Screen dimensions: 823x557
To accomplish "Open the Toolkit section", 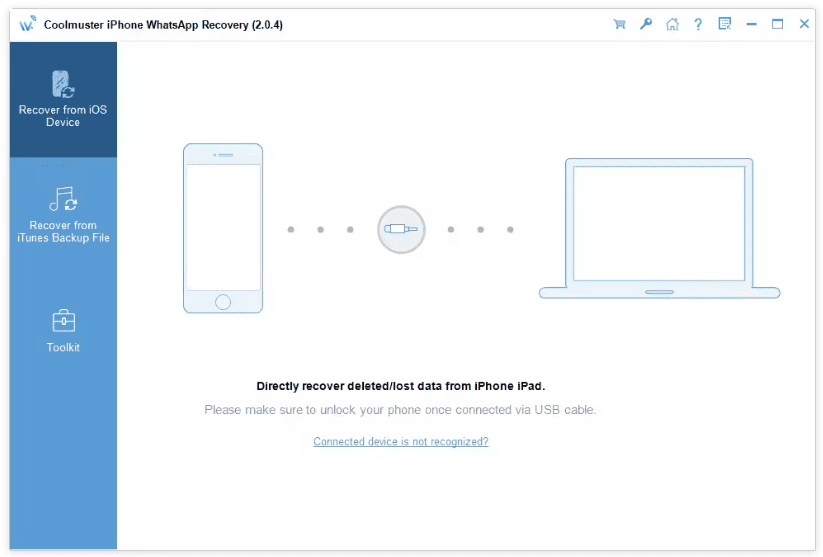I will coord(63,331).
